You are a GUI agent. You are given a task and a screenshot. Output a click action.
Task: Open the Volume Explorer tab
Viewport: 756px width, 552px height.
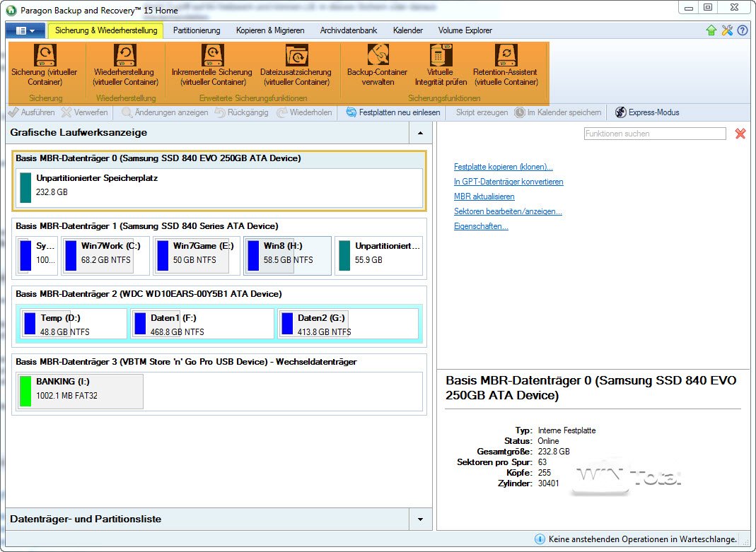[465, 30]
